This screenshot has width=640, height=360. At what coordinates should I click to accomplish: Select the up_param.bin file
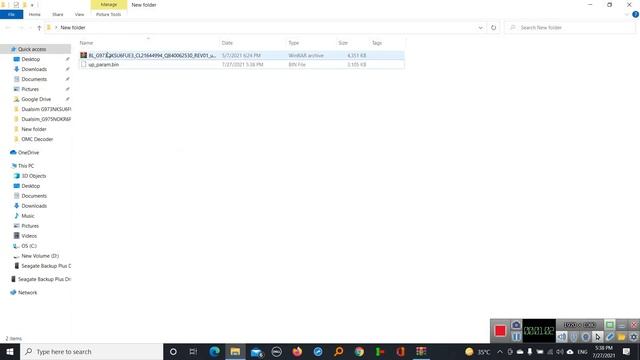[x=242, y=64]
